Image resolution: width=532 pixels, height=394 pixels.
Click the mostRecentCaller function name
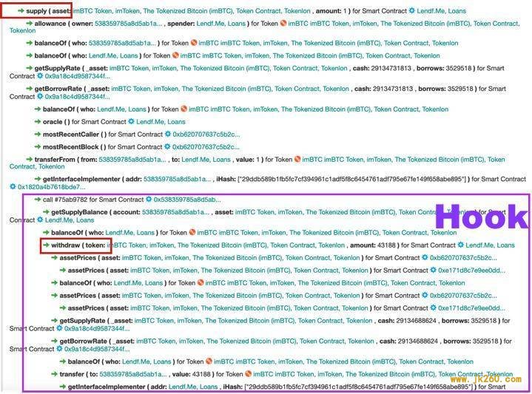pos(71,135)
